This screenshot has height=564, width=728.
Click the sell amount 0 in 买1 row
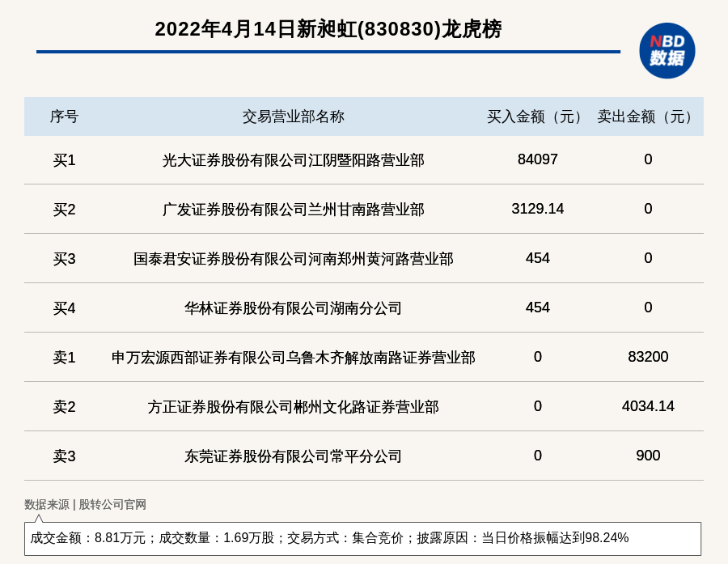(648, 159)
